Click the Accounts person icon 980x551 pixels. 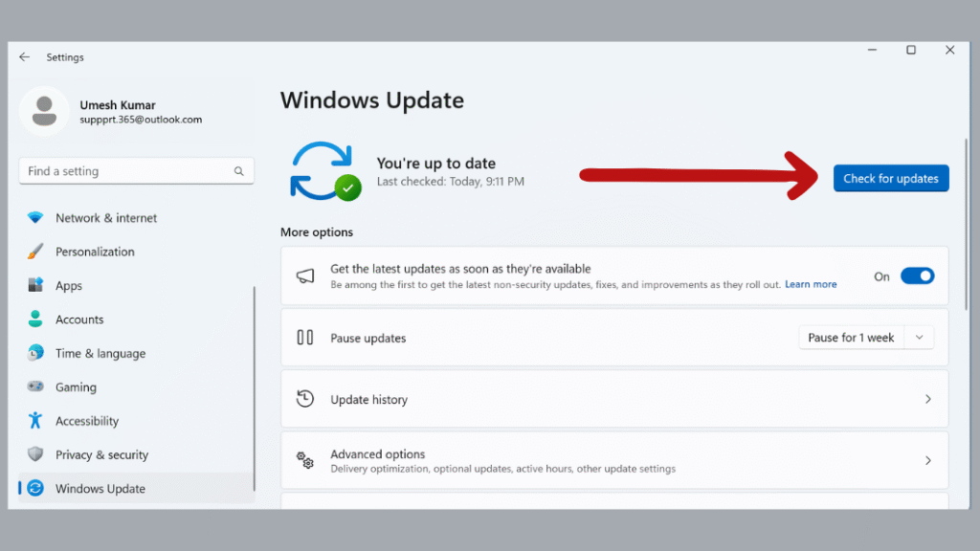(35, 319)
